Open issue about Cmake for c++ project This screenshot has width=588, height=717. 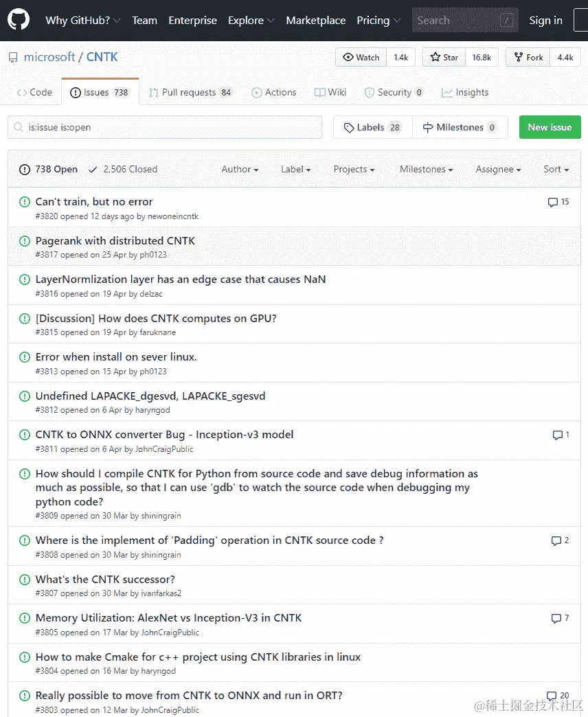(198, 657)
